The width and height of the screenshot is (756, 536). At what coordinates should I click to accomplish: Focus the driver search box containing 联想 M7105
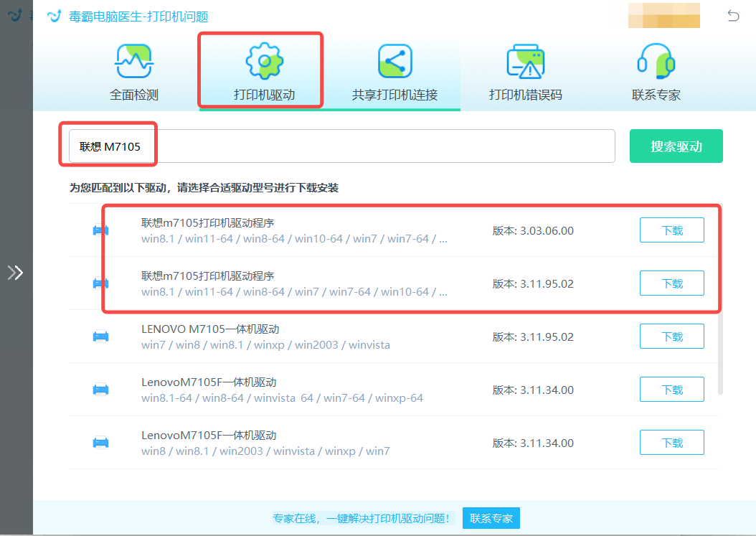click(x=342, y=146)
